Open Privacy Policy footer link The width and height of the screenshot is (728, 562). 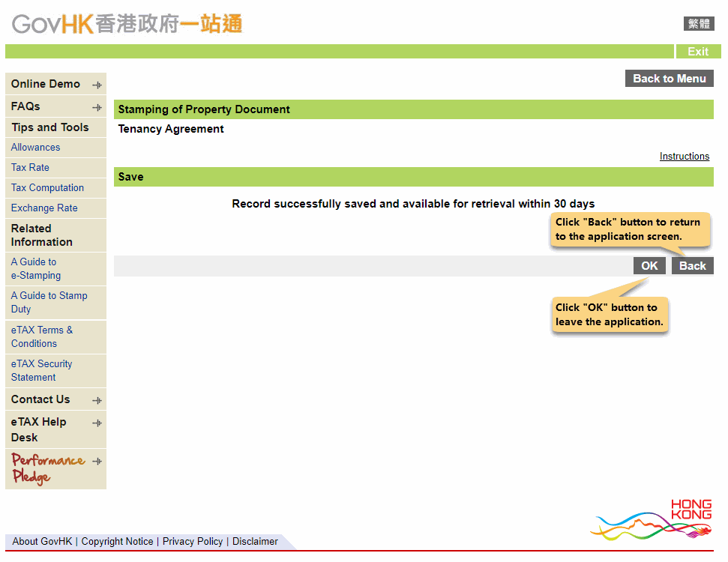coord(193,542)
